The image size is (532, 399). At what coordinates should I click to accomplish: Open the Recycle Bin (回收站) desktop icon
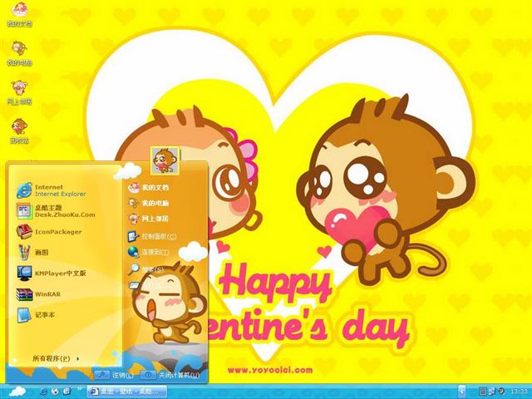click(19, 131)
